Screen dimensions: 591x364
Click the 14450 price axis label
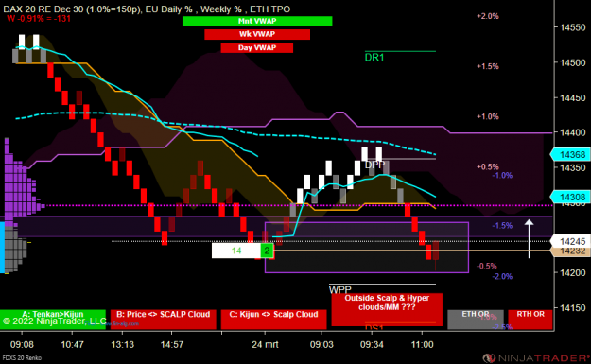tap(573, 97)
